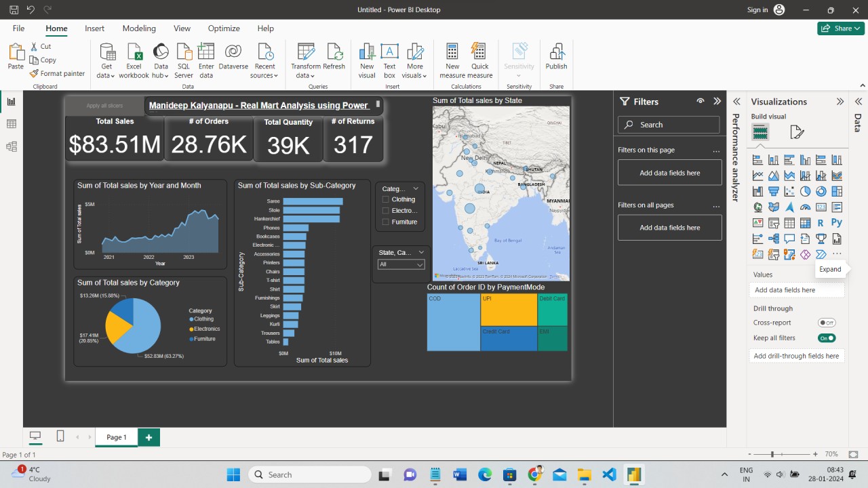This screenshot has height=488, width=868.
Task: Check the Clothing slicer checkbox
Action: coord(386,199)
